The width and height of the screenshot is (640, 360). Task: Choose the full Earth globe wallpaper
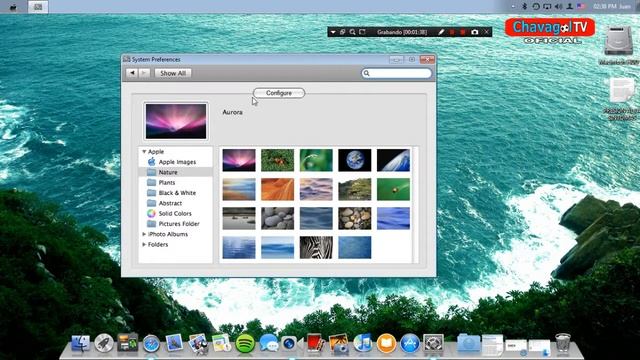click(355, 160)
